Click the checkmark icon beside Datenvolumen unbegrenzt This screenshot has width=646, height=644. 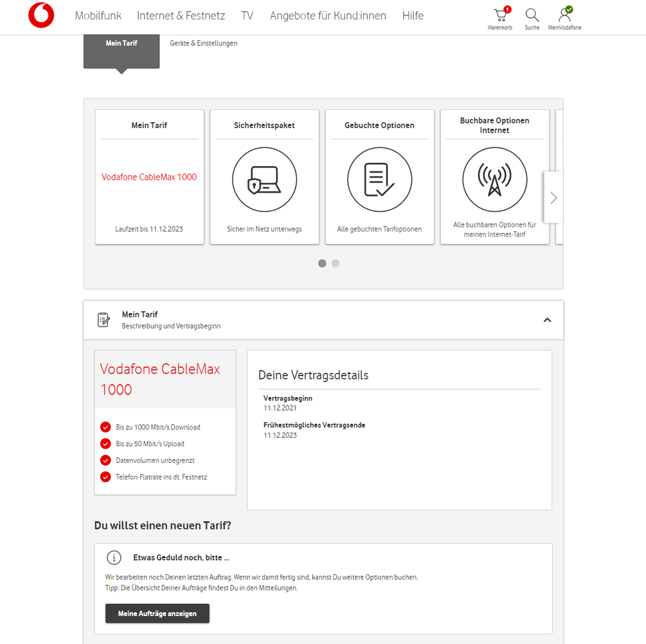(105, 460)
